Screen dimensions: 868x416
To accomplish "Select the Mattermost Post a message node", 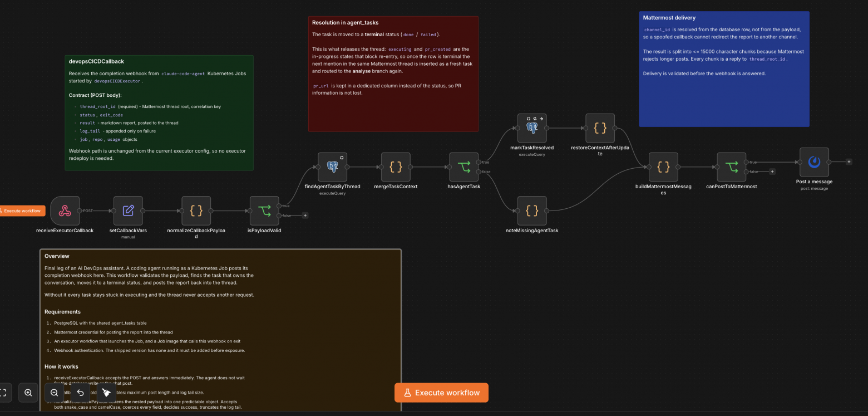I will pos(814,162).
